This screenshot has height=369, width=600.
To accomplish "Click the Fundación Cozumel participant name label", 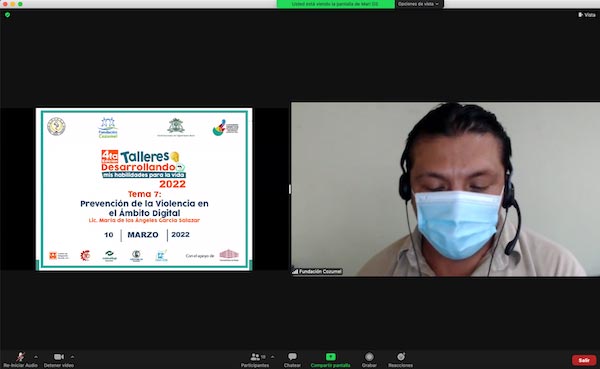I will tap(320, 271).
